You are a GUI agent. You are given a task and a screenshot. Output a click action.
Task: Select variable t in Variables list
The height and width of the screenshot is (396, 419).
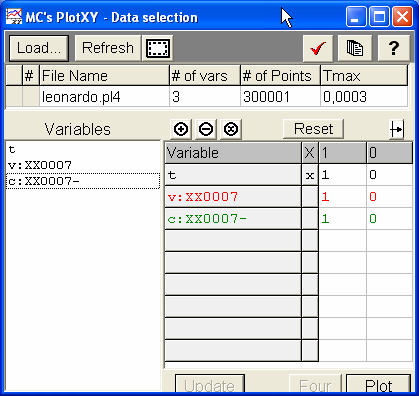coord(83,149)
